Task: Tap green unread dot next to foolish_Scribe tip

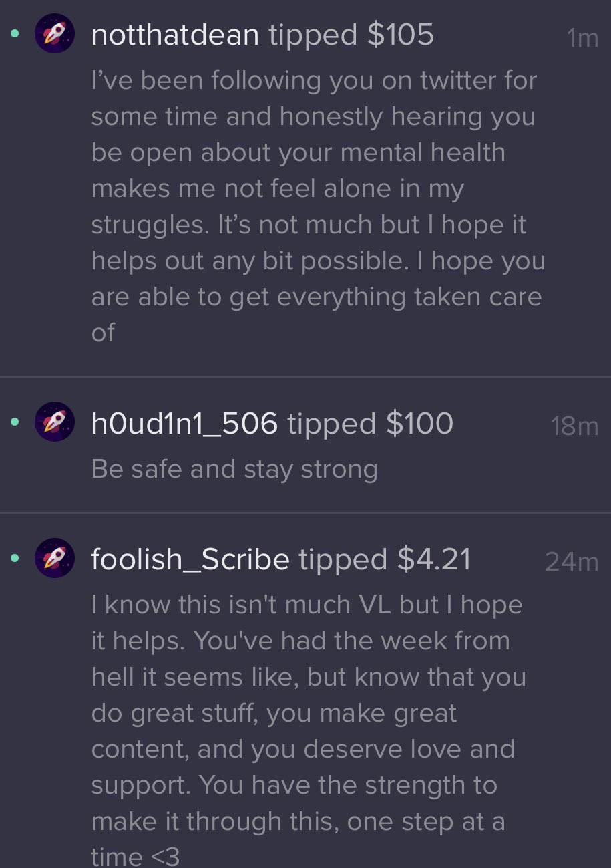Action: coord(15,558)
